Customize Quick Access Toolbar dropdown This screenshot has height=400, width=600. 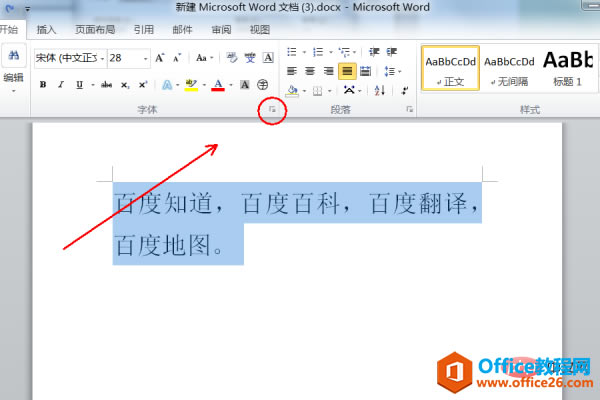[27, 8]
